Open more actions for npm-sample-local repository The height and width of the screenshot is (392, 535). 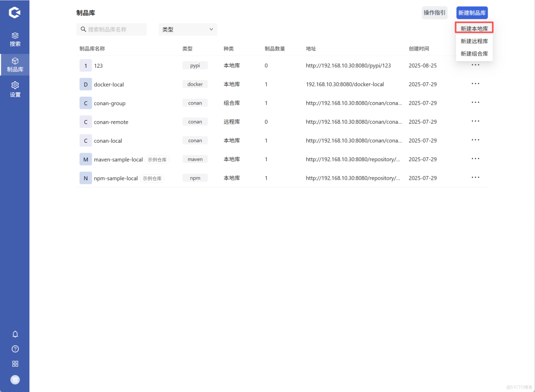[x=475, y=177]
